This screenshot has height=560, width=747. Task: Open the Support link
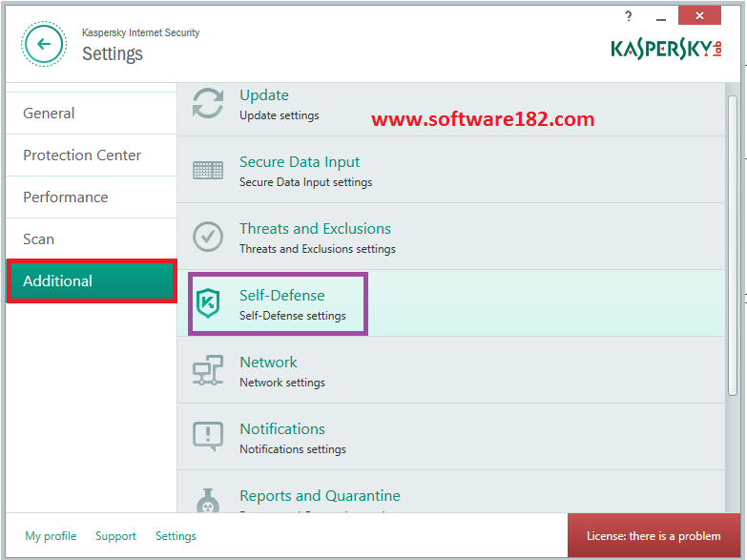(x=115, y=536)
